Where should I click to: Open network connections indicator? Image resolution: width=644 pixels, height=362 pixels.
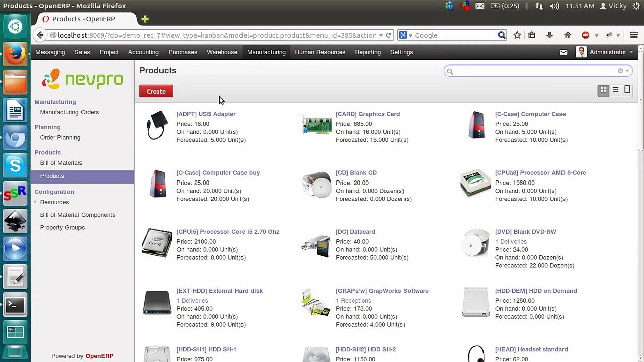pos(539,6)
